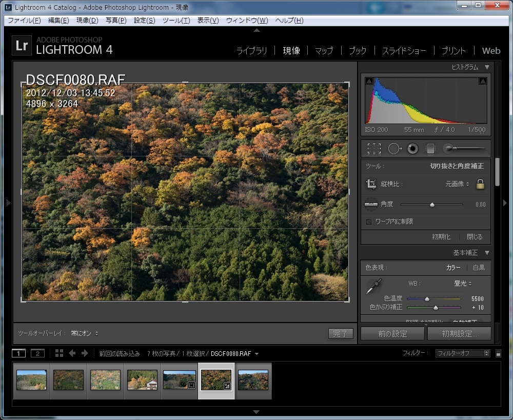The image size is (513, 420).
Task: Click the 完了 button
Action: 341,334
